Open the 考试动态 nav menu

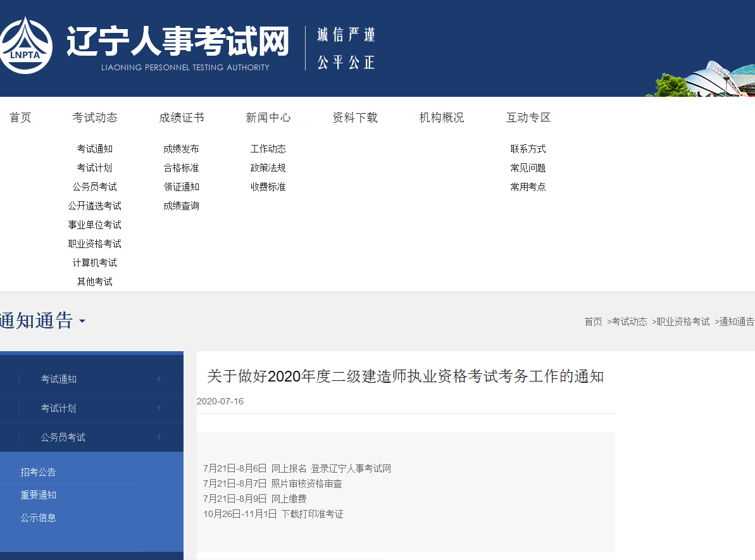[x=95, y=118]
